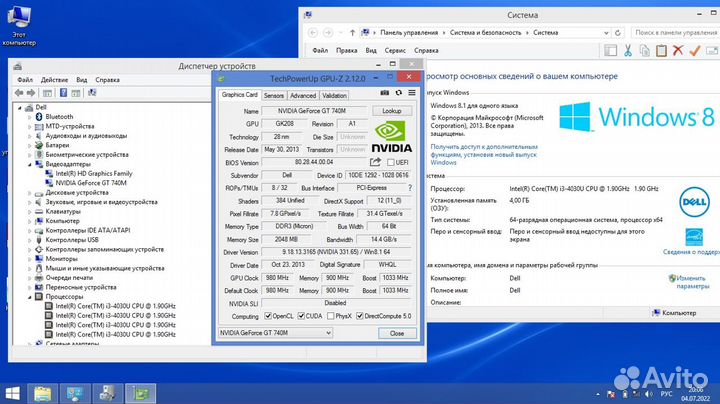Switch to the Sensors tab in GPU-Z
Viewport: 720px width, 404px height.
274,95
